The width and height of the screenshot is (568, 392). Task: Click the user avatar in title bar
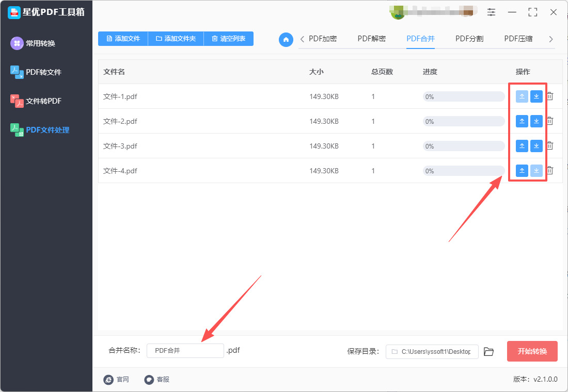point(398,13)
